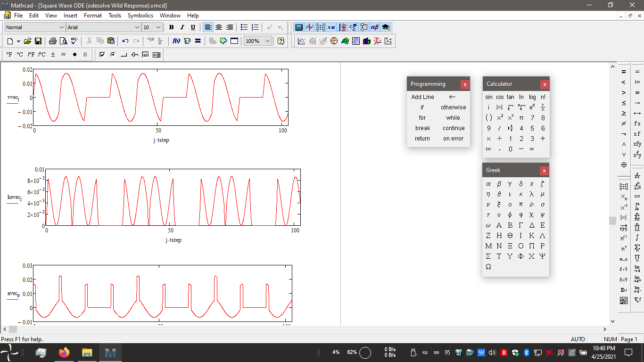The width and height of the screenshot is (644, 362).
Task: Insert a while loop from Programming palette
Action: click(453, 117)
